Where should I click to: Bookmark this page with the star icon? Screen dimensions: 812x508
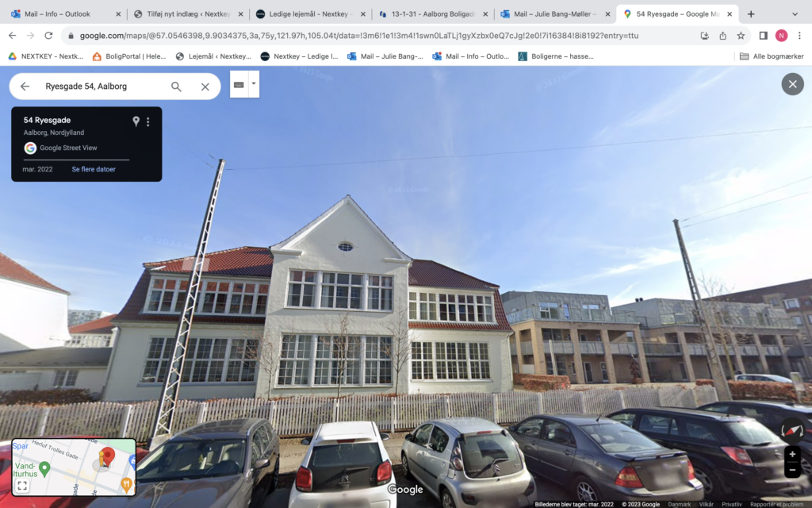741,36
